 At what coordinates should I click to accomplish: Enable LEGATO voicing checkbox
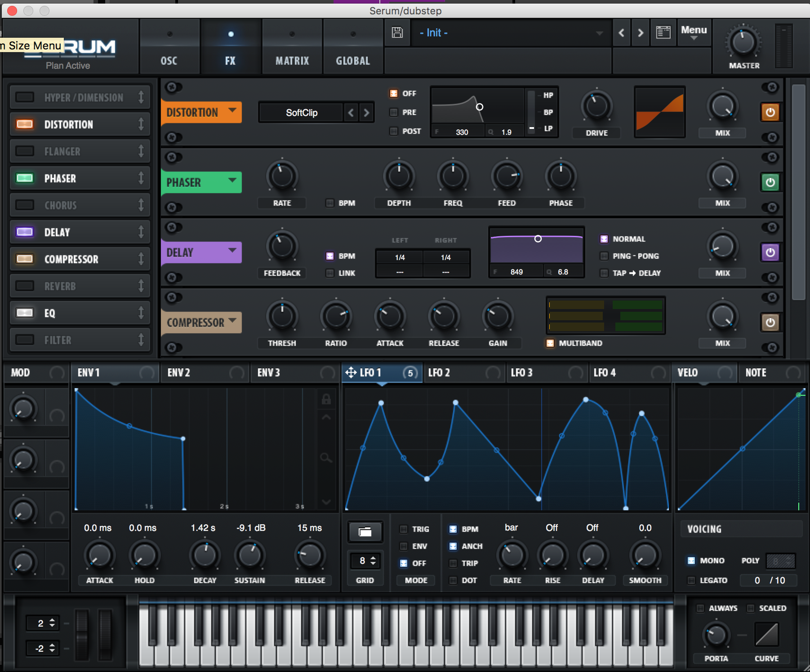pyautogui.click(x=691, y=580)
